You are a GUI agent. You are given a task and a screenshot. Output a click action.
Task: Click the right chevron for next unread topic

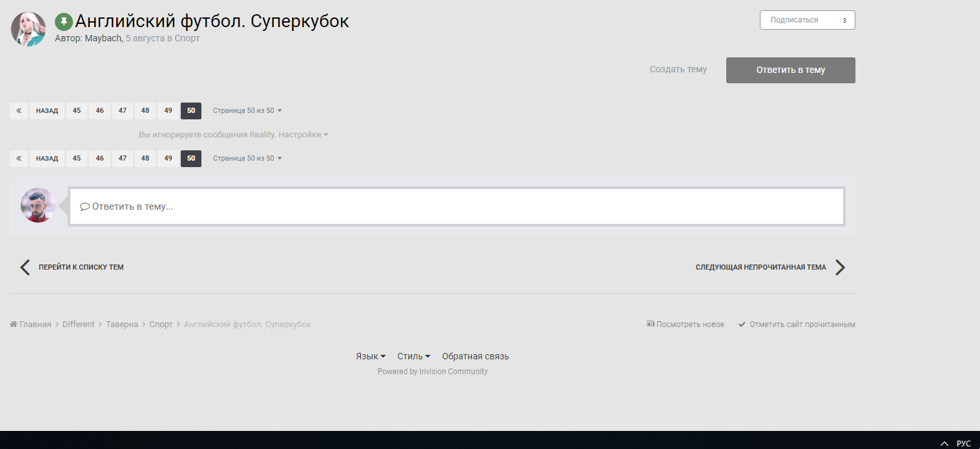840,267
